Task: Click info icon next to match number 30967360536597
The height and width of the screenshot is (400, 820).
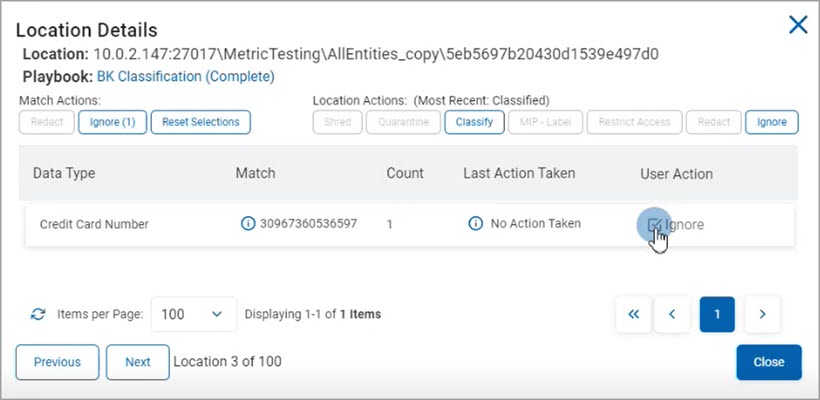Action: coord(248,224)
